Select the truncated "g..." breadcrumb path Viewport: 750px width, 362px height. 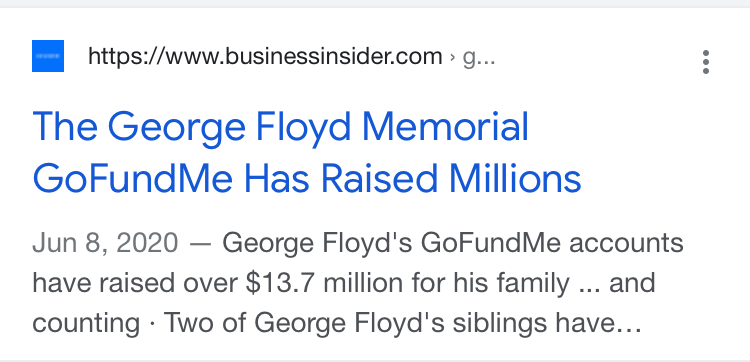point(479,59)
